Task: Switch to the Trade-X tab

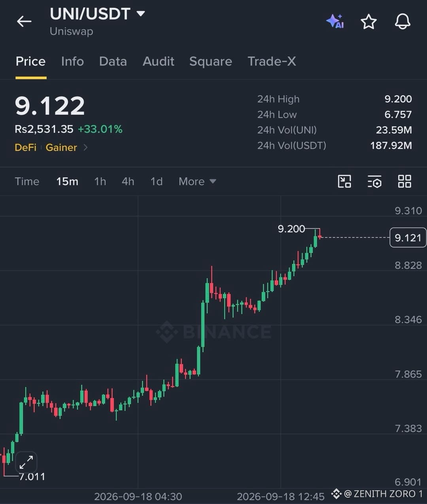Action: (272, 61)
